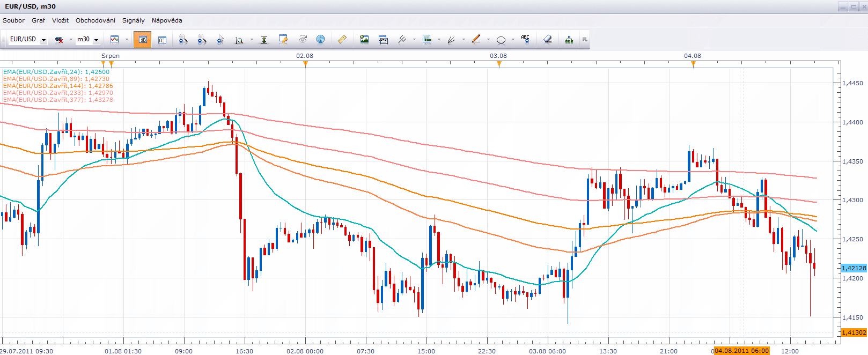Expand the ellipse shapes dropdown arrow

coord(513,40)
